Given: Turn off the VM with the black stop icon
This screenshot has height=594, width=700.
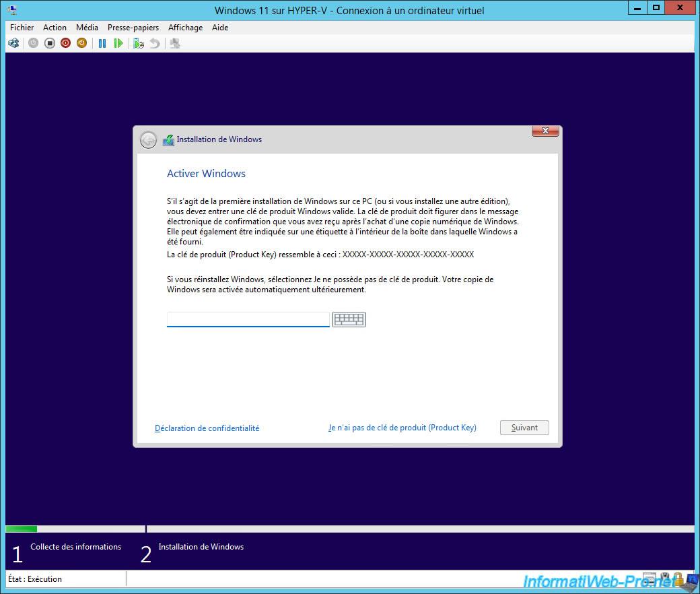Looking at the screenshot, I should [x=50, y=43].
